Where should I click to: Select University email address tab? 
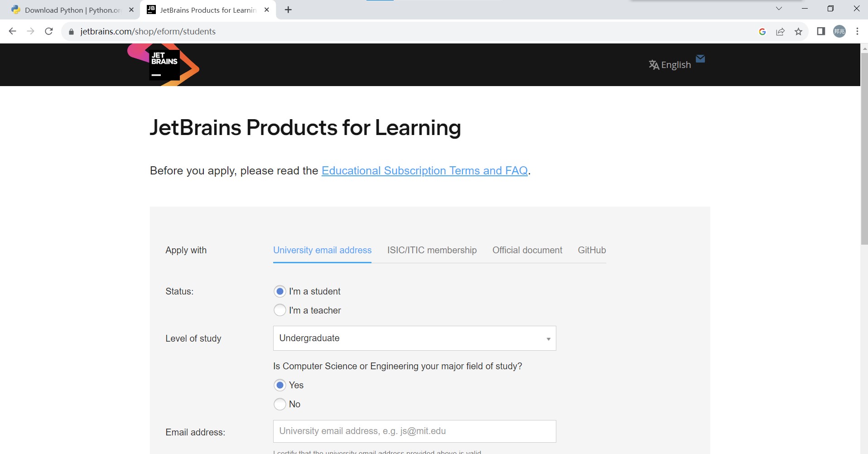tap(322, 250)
